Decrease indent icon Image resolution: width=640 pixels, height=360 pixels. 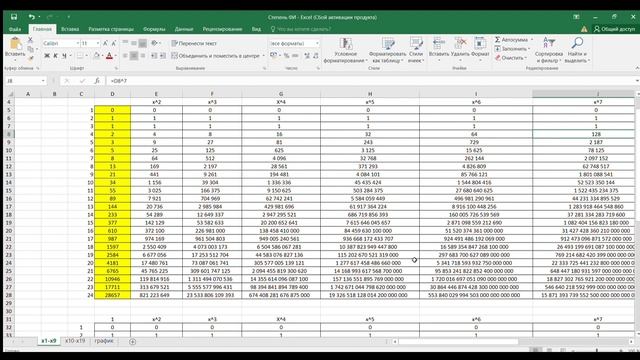(x=154, y=56)
